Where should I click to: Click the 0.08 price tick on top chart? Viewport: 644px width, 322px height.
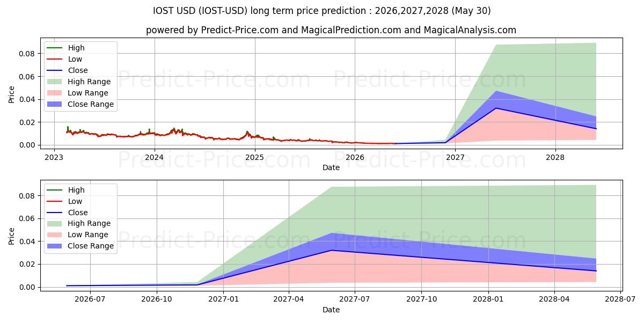(27, 54)
